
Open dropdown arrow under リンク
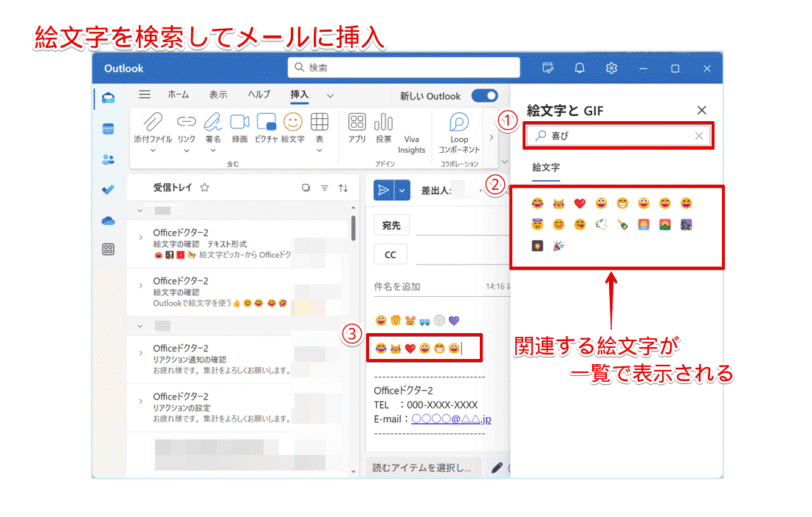tap(186, 151)
